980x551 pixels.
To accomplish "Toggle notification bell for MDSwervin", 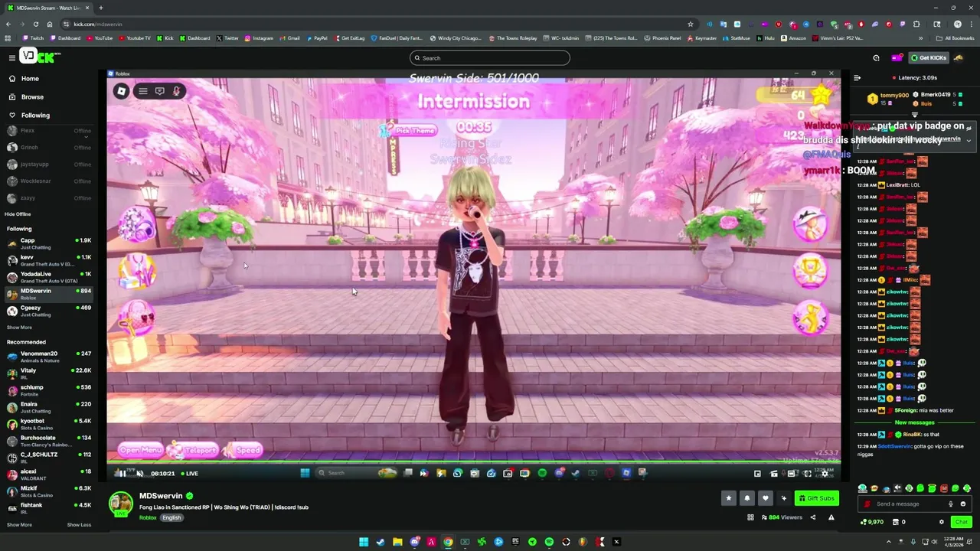I will tap(746, 498).
